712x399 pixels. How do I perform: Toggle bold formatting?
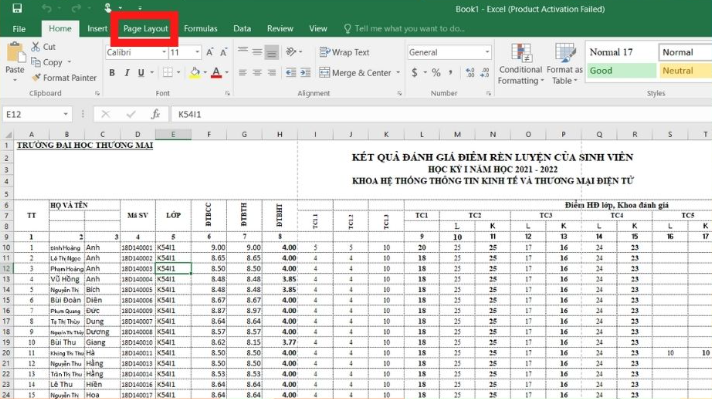[x=112, y=72]
